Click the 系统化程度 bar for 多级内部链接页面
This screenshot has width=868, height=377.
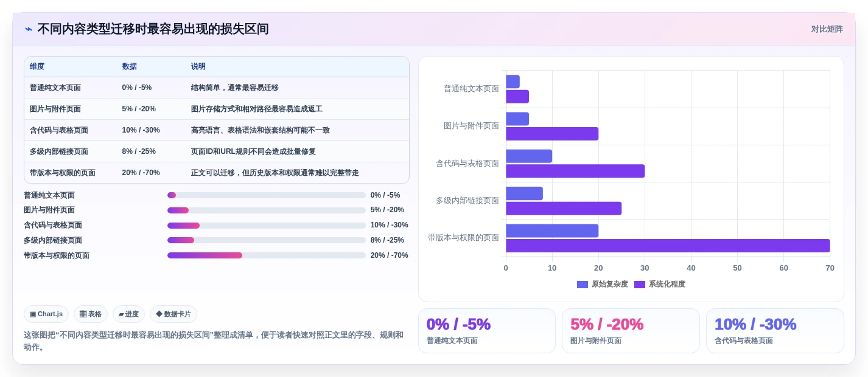tap(564, 209)
